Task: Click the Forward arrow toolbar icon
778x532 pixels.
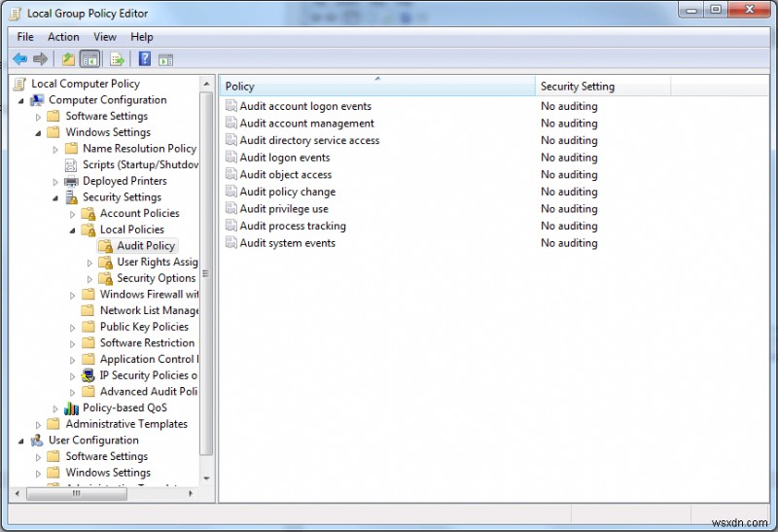Action: (40, 59)
